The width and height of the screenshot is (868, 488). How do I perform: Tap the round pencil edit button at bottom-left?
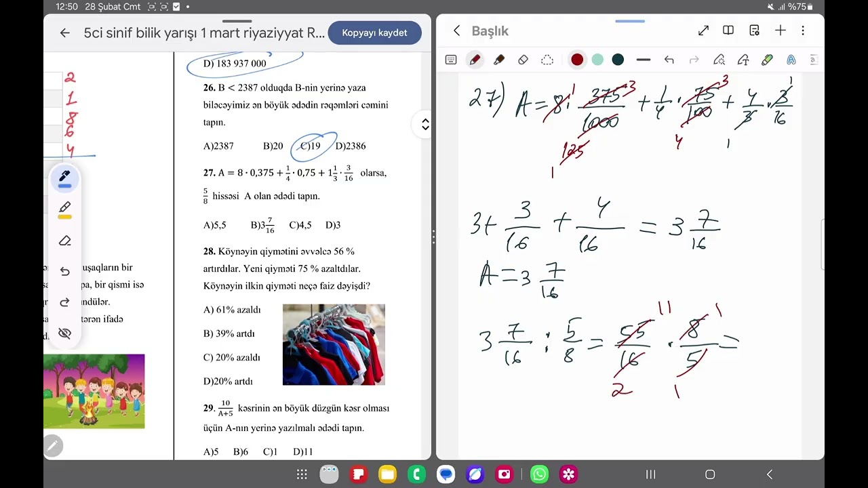[x=53, y=445]
